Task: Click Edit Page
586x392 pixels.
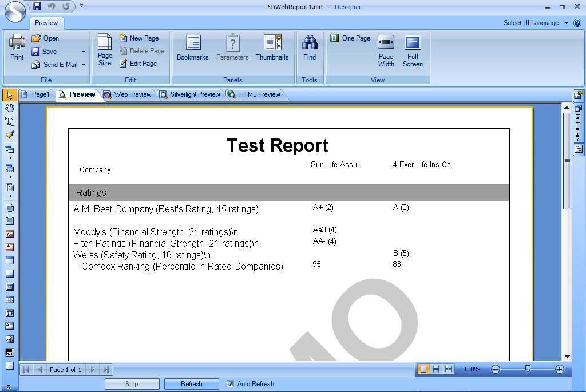Action: [x=138, y=64]
